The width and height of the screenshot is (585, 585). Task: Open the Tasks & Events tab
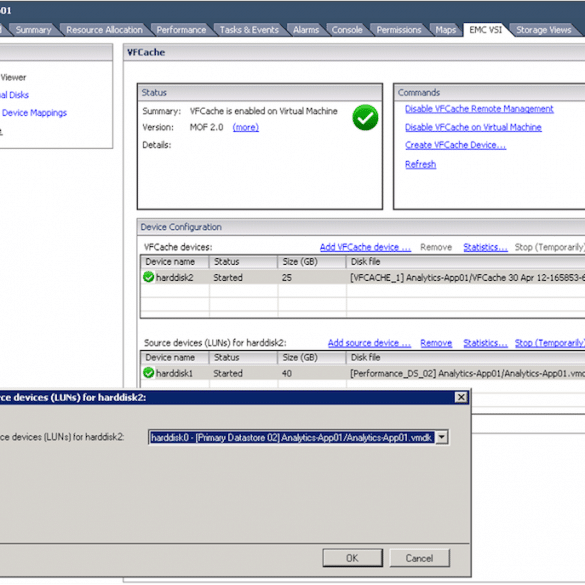(249, 30)
